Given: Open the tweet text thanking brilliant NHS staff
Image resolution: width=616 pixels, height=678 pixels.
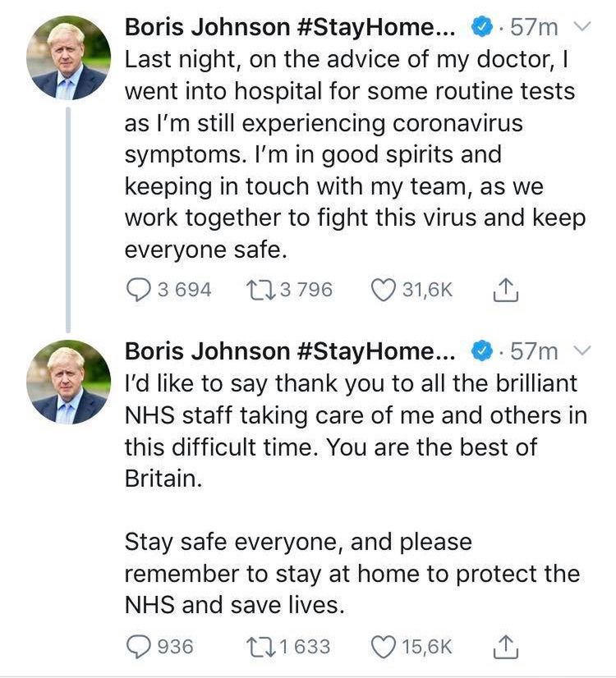Looking at the screenshot, I should pyautogui.click(x=353, y=430).
